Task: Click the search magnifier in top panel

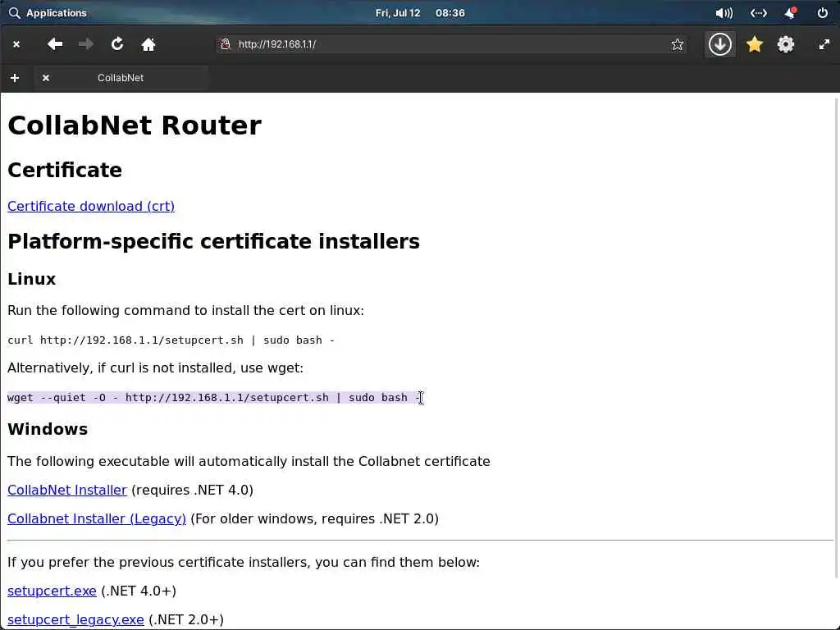Action: 15,13
